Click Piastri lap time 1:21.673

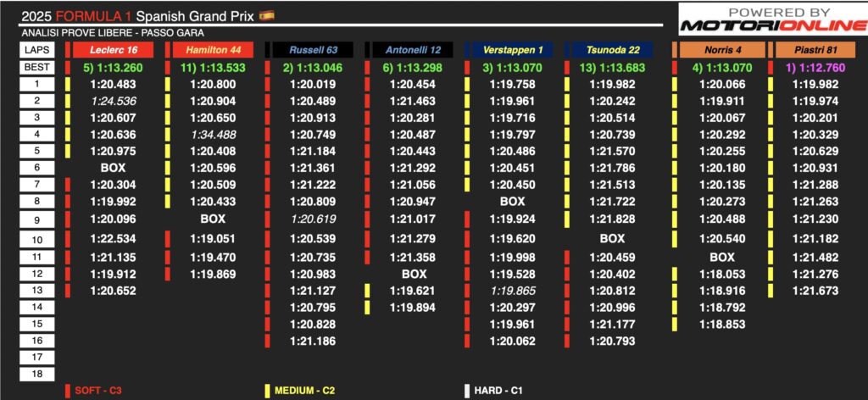pyautogui.click(x=815, y=291)
